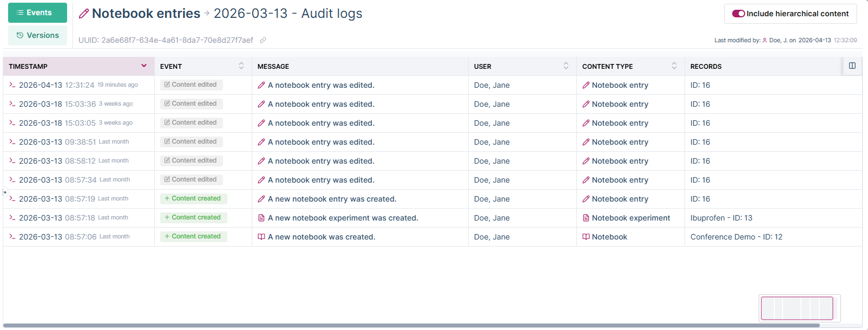Toggle Include hierarchical content switch
Screen dimensions: 868x330
pos(739,14)
